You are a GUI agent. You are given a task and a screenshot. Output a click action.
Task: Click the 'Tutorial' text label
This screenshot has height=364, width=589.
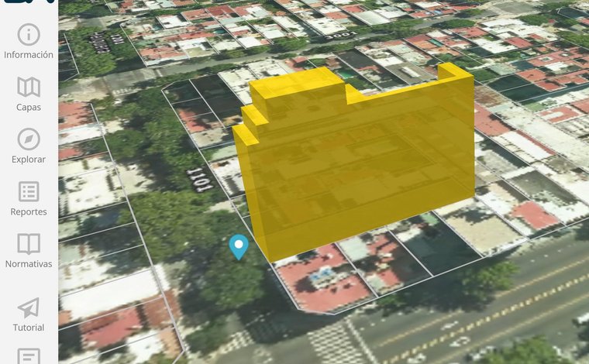coord(29,328)
